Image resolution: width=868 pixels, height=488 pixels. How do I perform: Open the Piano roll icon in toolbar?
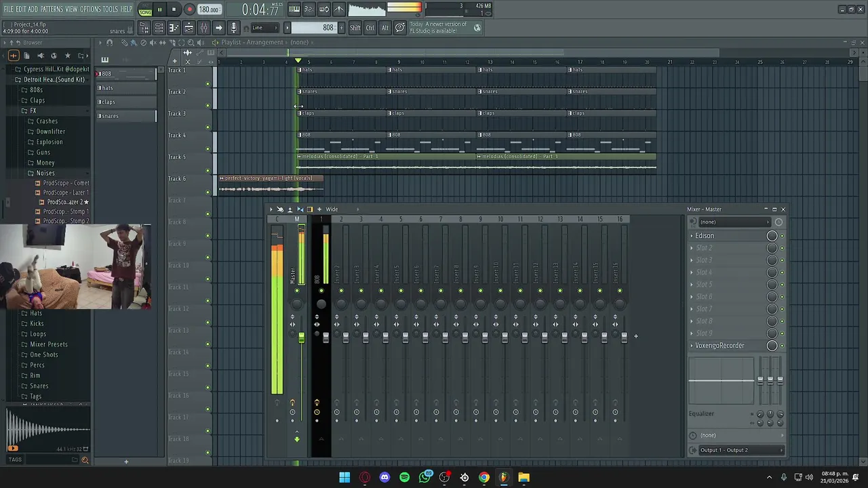click(174, 28)
